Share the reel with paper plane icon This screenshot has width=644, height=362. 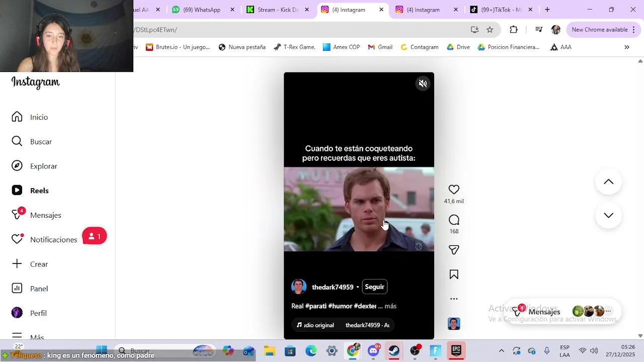click(x=454, y=250)
